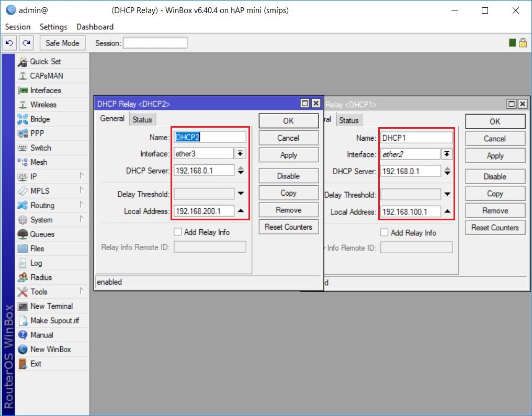Collapse Local Address 192.168.100.1 field
The height and width of the screenshot is (416, 532).
point(447,211)
